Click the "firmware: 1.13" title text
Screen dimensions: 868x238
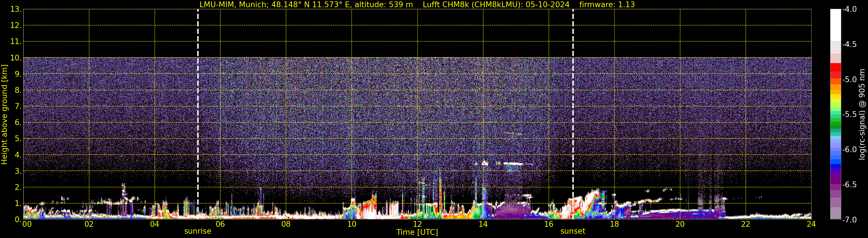click(x=607, y=5)
